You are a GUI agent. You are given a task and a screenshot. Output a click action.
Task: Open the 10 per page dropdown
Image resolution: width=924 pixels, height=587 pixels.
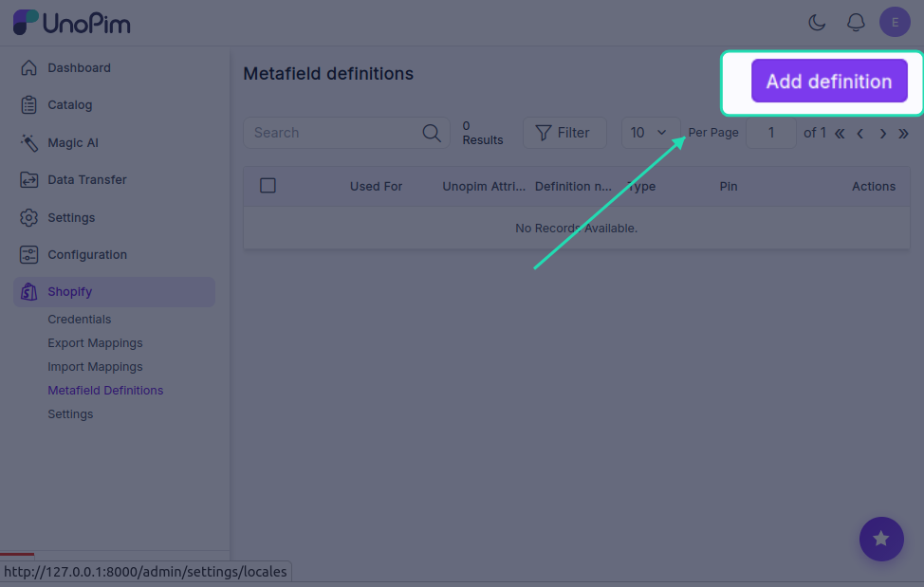(x=651, y=133)
